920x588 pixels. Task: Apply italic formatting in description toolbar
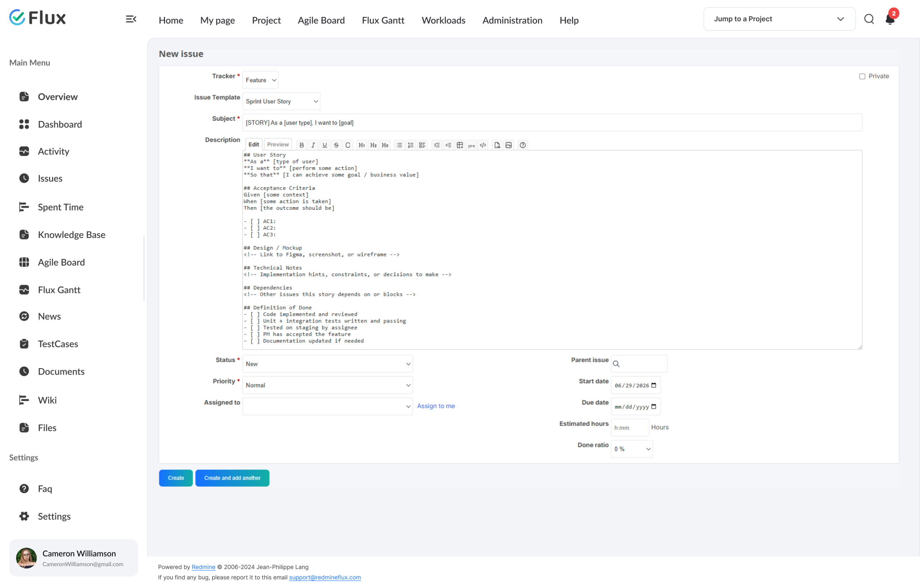313,145
